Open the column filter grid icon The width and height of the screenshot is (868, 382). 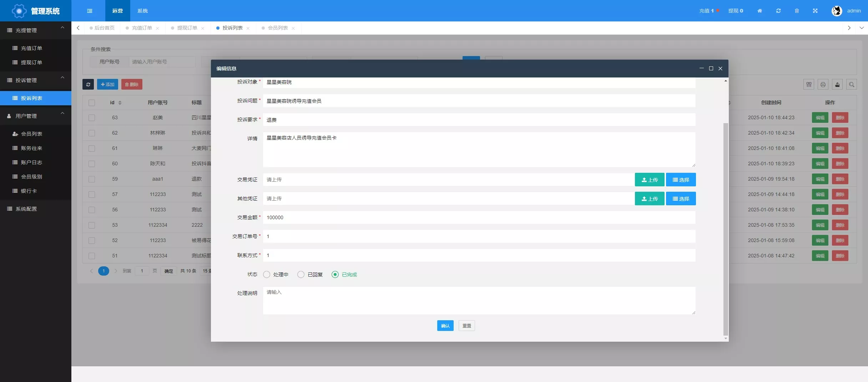pyautogui.click(x=809, y=85)
